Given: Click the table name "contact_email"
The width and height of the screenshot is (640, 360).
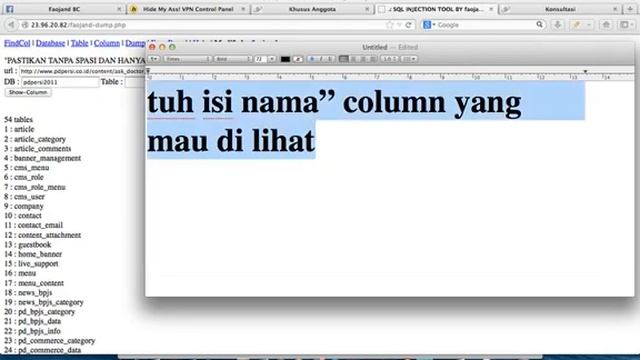Looking at the screenshot, I should tap(40, 226).
